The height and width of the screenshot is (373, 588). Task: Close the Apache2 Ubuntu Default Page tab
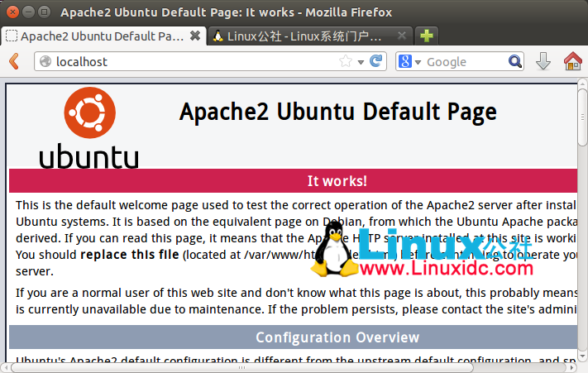click(x=195, y=36)
